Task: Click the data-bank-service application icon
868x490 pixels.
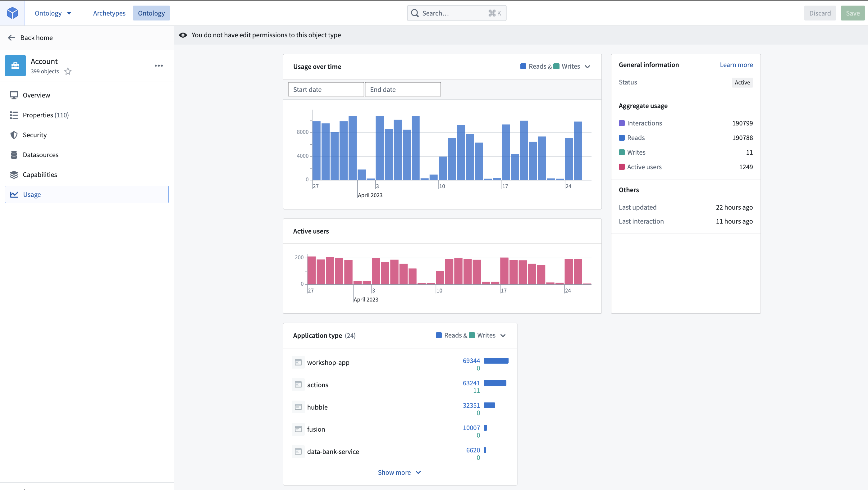Action: (298, 451)
